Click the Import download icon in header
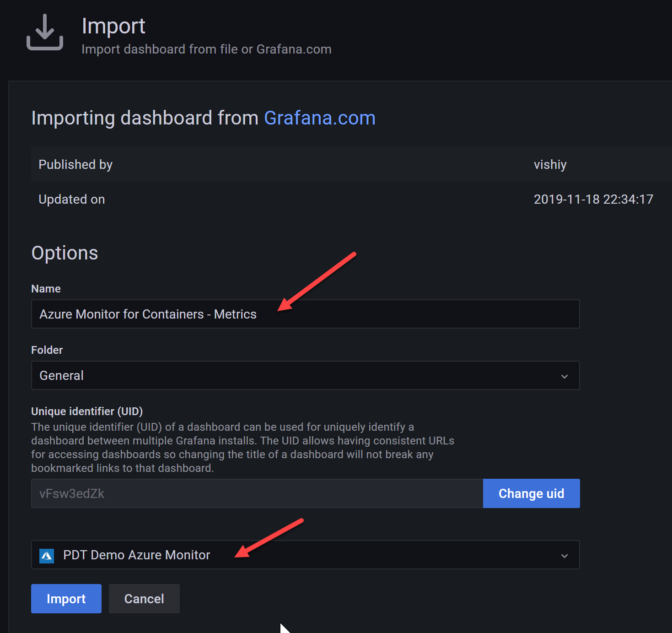The height and width of the screenshot is (633, 672). (45, 32)
